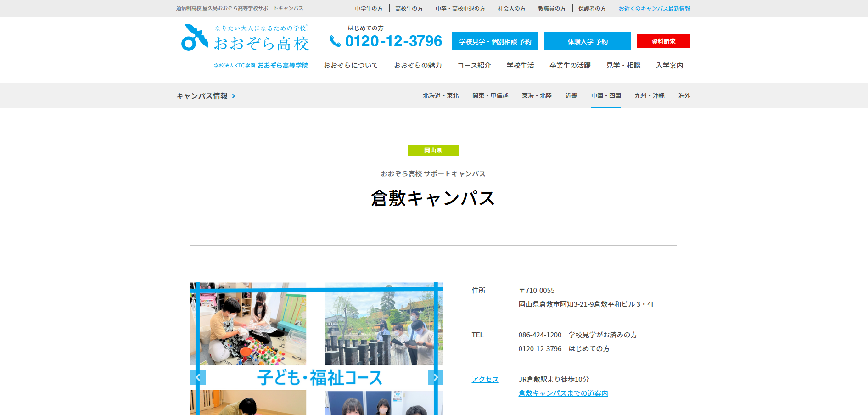Open お近くのキャンパス最新情報 link
Image resolution: width=868 pixels, height=415 pixels.
tap(654, 9)
